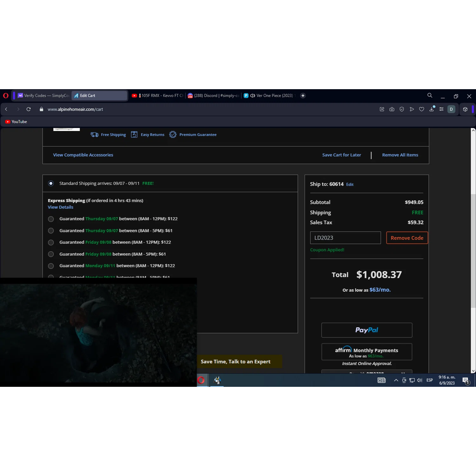
Task: Check out with PayPal button
Action: [x=367, y=330]
